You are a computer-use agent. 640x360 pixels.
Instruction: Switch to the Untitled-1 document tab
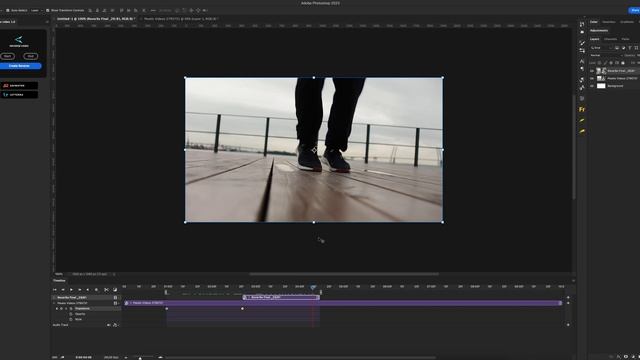(x=96, y=19)
